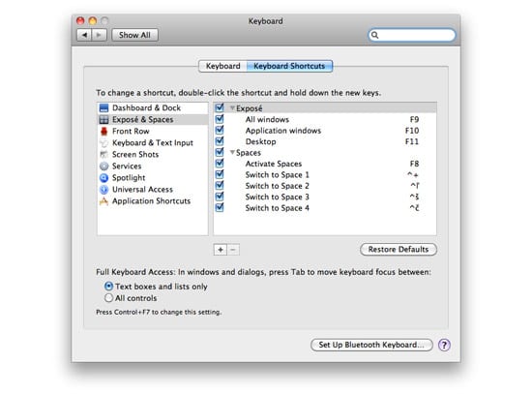Collapse the Exposé disclosure triangle
Viewport: 532px width, 394px height.
click(x=232, y=108)
